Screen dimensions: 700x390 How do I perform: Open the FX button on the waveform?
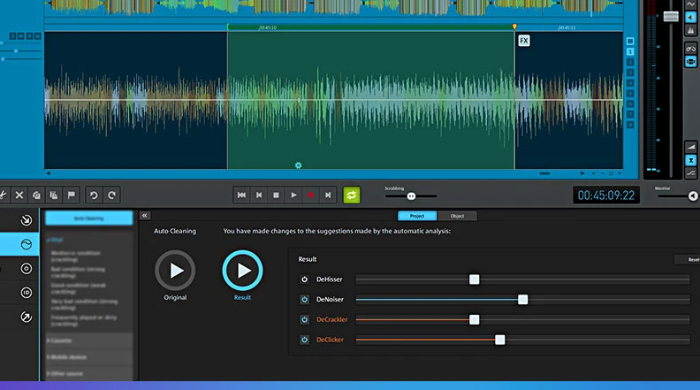524,41
